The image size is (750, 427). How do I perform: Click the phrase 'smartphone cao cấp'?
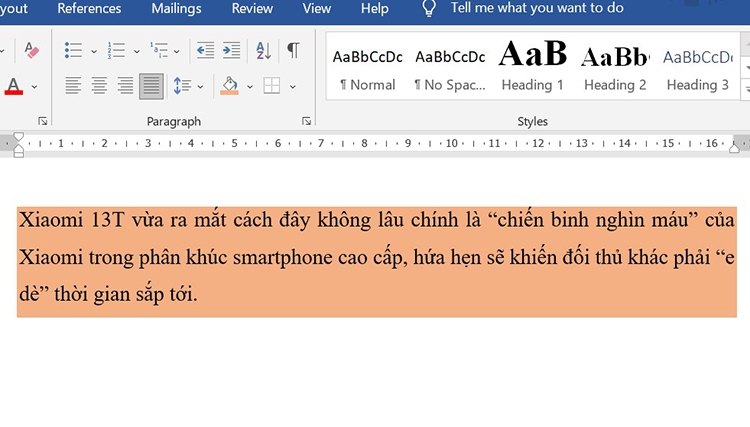pyautogui.click(x=320, y=257)
